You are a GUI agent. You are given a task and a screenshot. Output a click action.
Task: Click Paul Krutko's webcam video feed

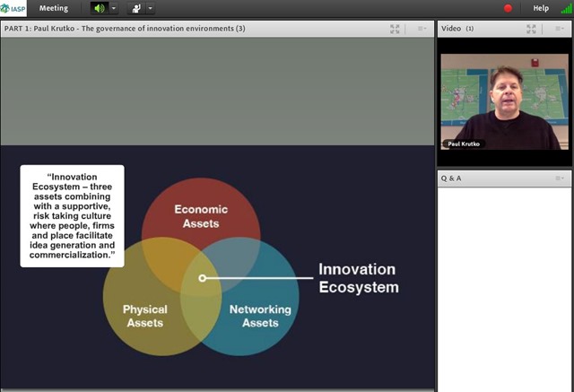click(x=504, y=101)
